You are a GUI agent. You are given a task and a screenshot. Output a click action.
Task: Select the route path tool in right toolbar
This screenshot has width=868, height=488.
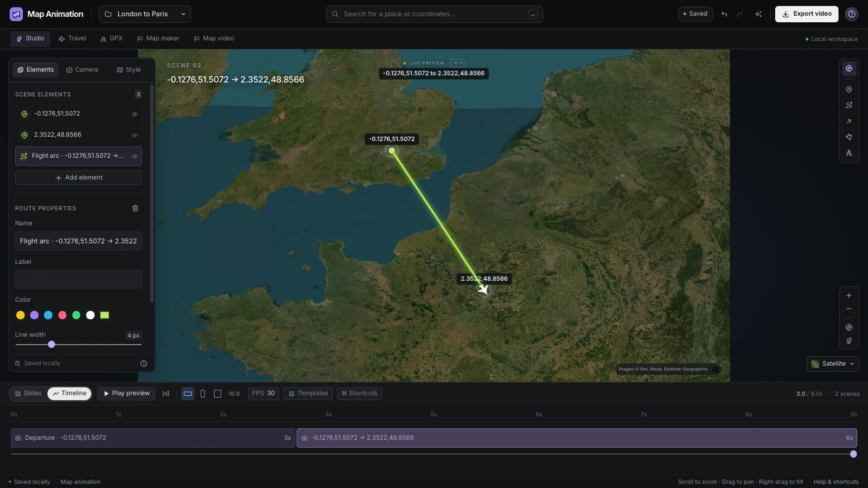tap(849, 105)
